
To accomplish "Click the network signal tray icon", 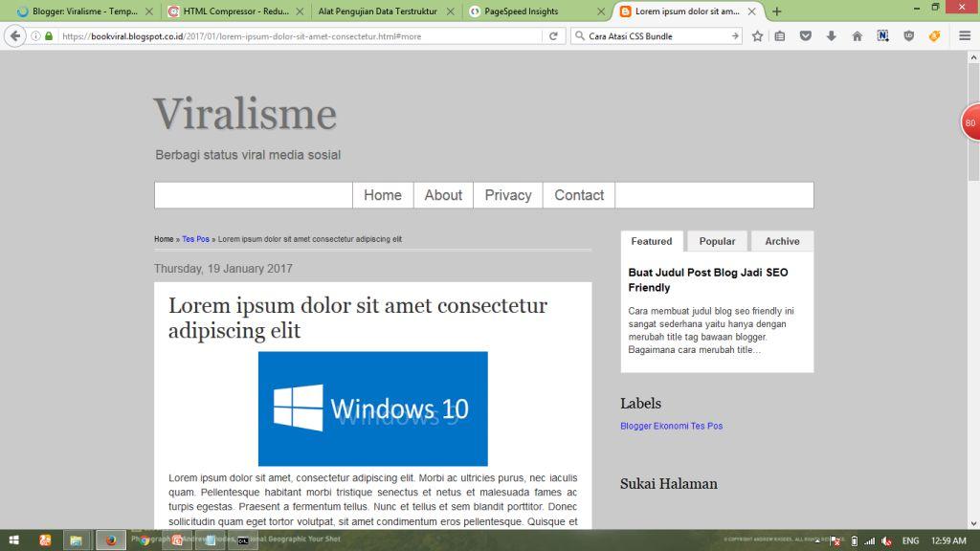I will tap(869, 541).
